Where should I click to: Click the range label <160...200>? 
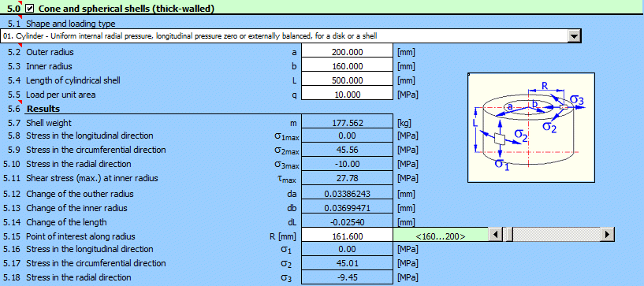(441, 236)
